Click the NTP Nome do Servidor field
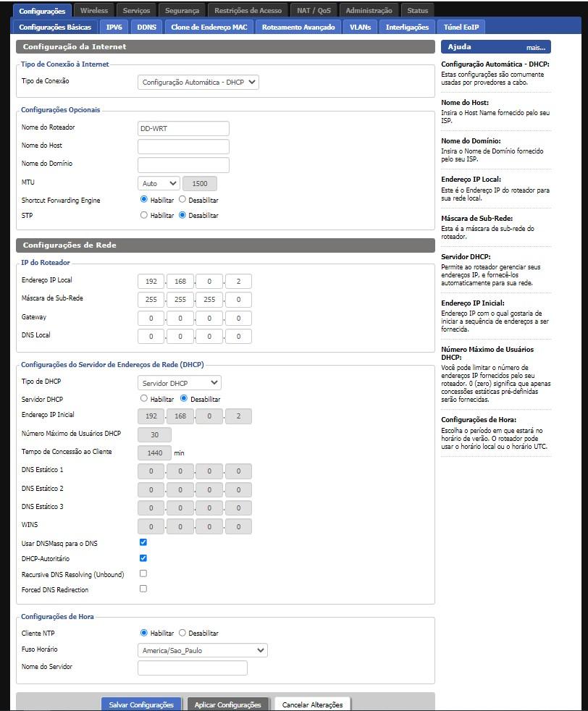 tap(192, 668)
